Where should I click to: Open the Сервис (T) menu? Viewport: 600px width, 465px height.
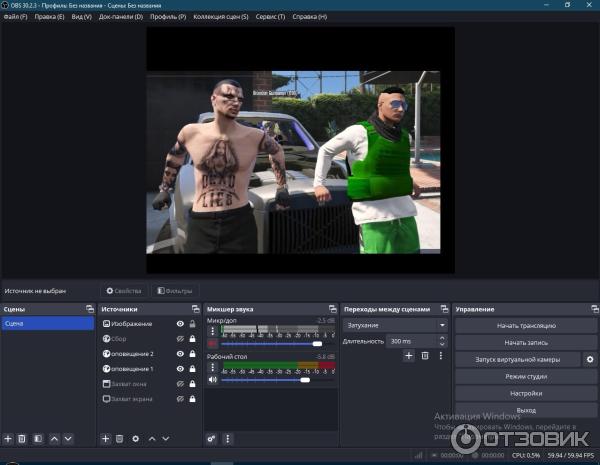click(270, 17)
